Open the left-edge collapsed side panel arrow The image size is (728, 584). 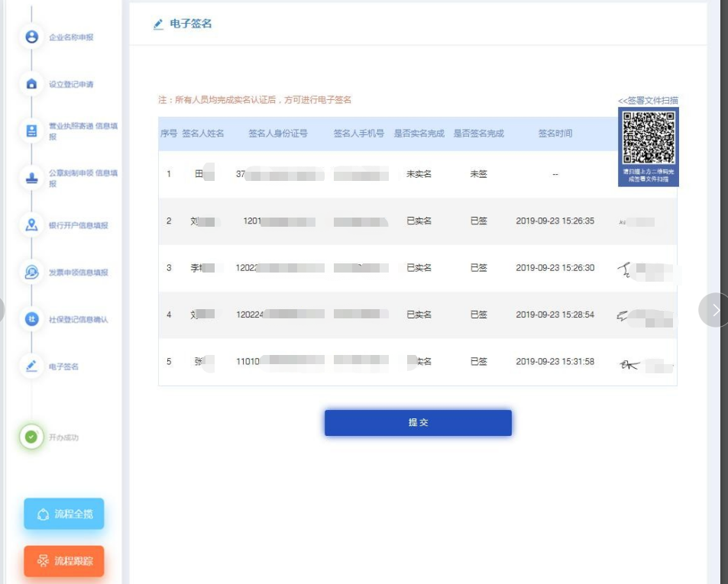(x=2, y=308)
